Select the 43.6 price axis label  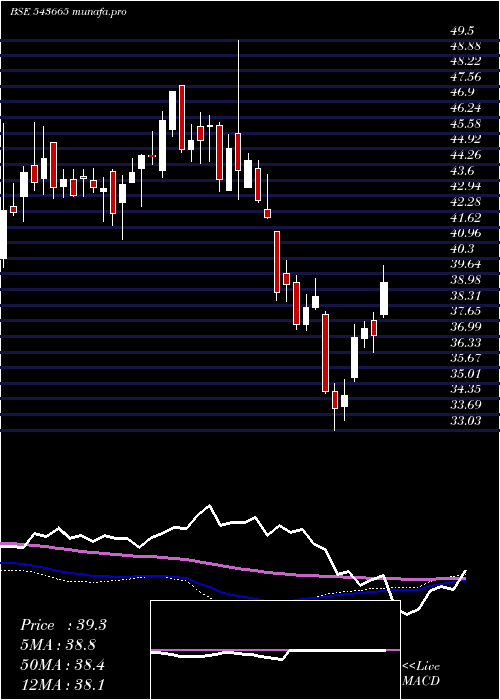click(x=462, y=171)
